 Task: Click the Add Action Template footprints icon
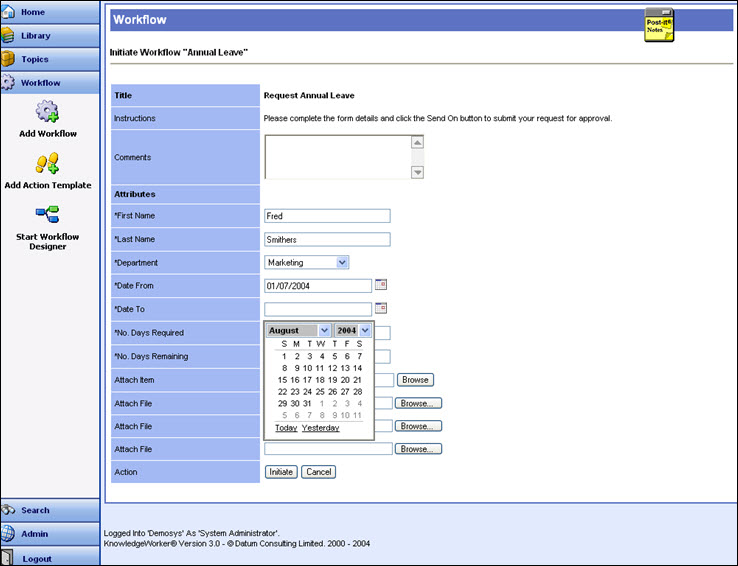click(x=48, y=163)
